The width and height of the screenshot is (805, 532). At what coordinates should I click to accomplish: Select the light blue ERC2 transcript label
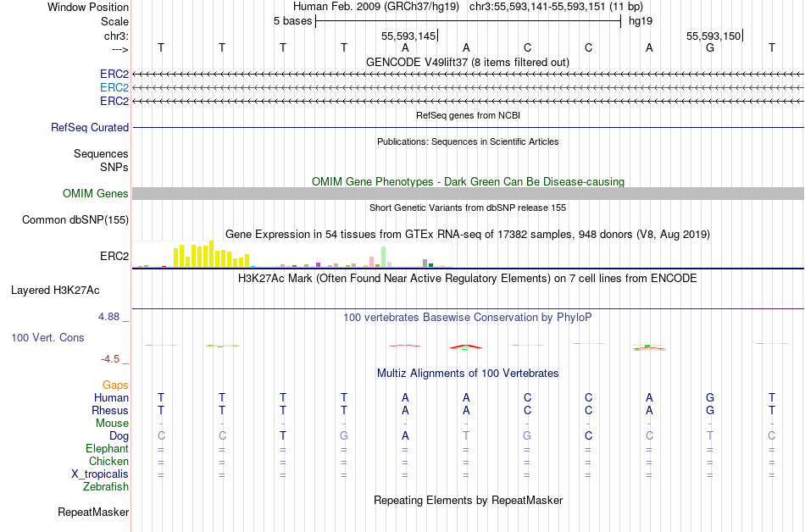(114, 88)
